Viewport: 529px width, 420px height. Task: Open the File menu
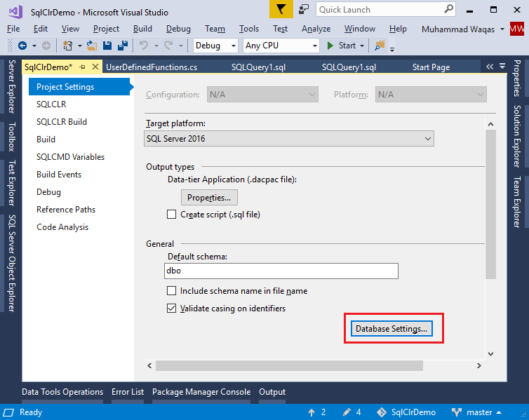tap(13, 29)
